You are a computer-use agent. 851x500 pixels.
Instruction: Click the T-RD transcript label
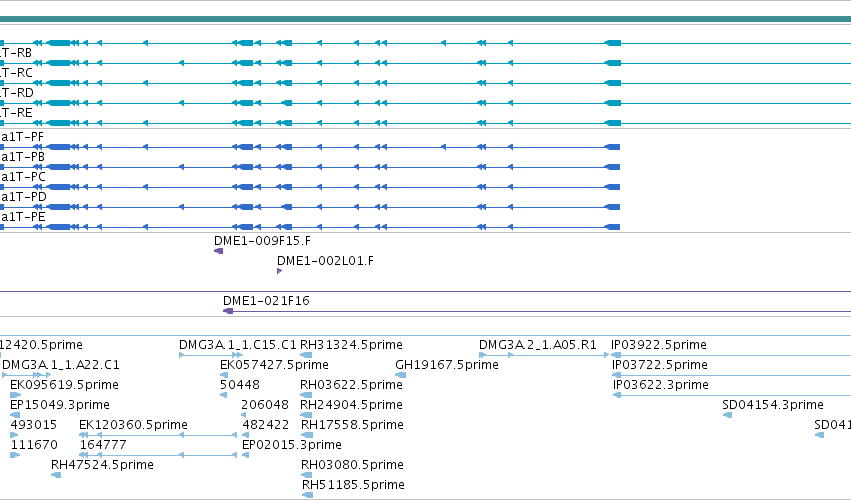(x=17, y=93)
